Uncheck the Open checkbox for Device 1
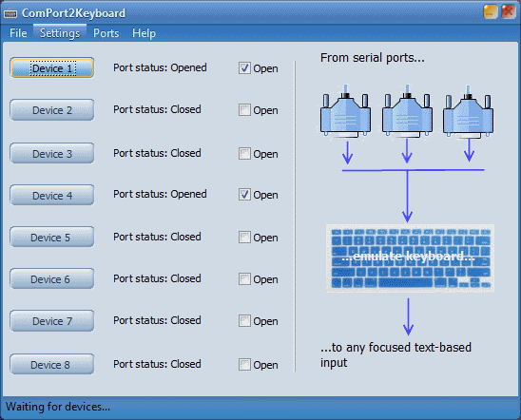 (244, 68)
